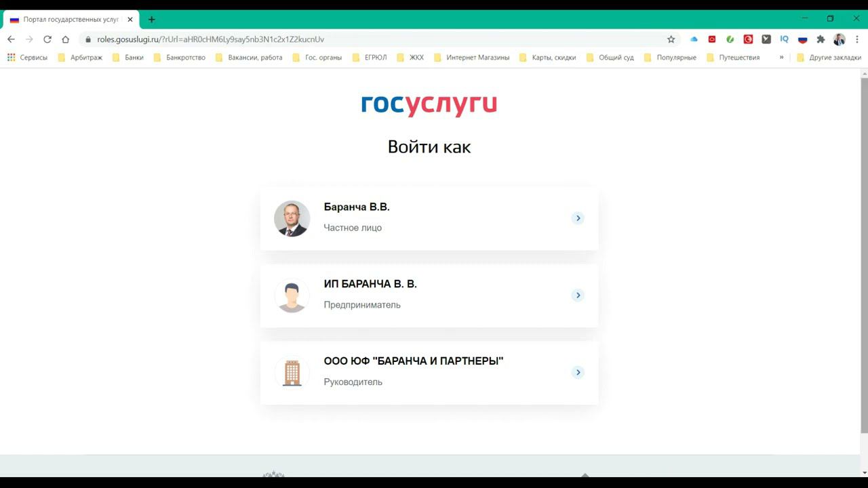Open the Арбитраж bookmark folder

tap(80, 58)
